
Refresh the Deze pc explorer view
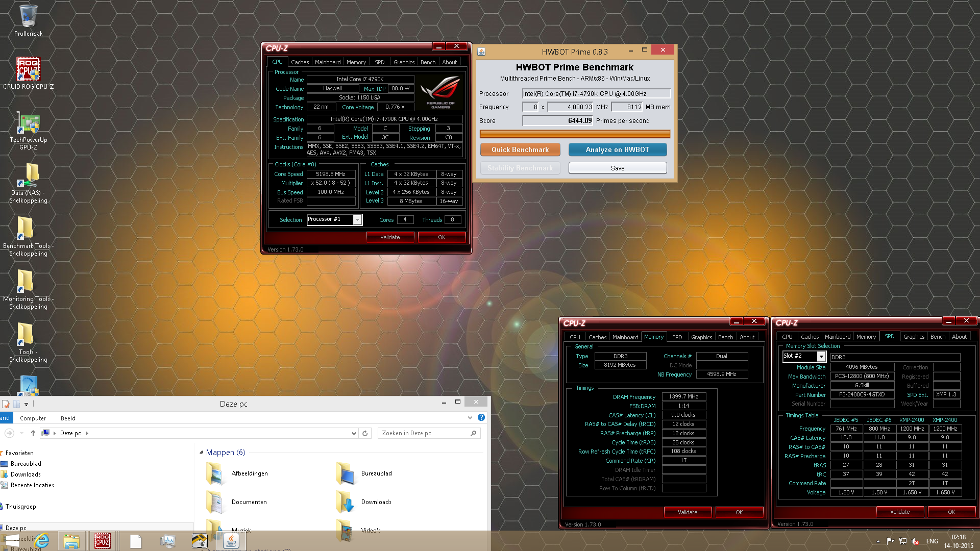pyautogui.click(x=365, y=433)
